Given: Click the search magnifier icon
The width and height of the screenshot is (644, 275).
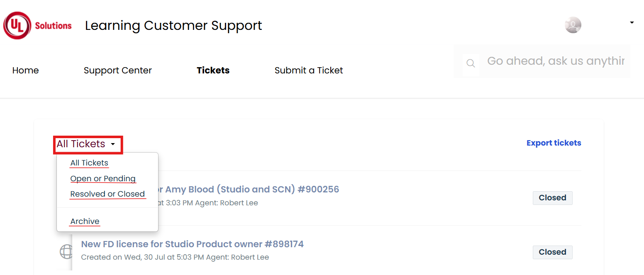Looking at the screenshot, I should 471,63.
